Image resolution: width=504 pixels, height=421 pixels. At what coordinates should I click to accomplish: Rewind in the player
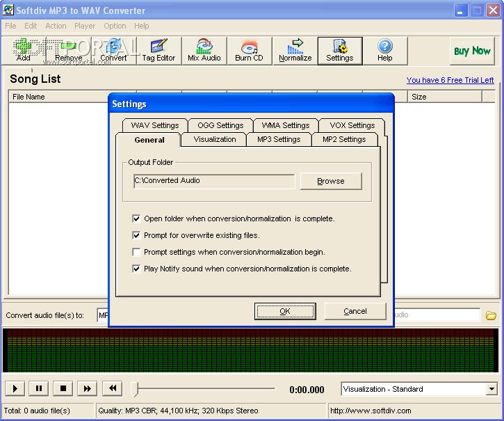[112, 388]
